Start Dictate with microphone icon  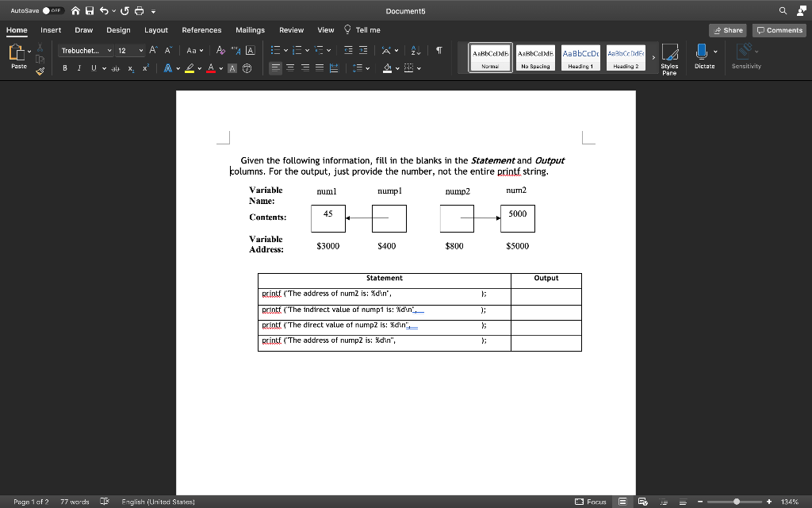702,56
